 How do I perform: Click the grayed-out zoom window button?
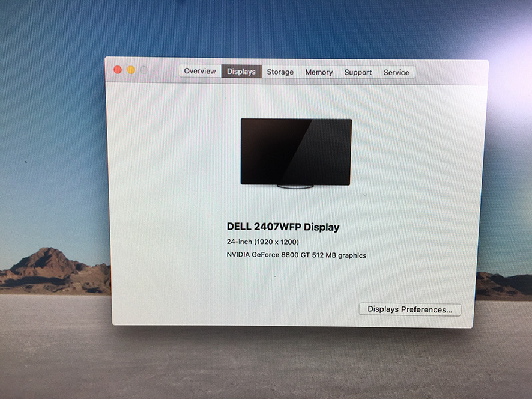pos(144,70)
